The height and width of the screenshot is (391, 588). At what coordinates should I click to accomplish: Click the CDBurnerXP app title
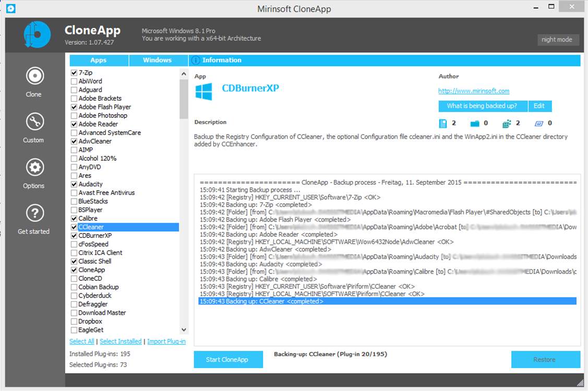coord(250,89)
